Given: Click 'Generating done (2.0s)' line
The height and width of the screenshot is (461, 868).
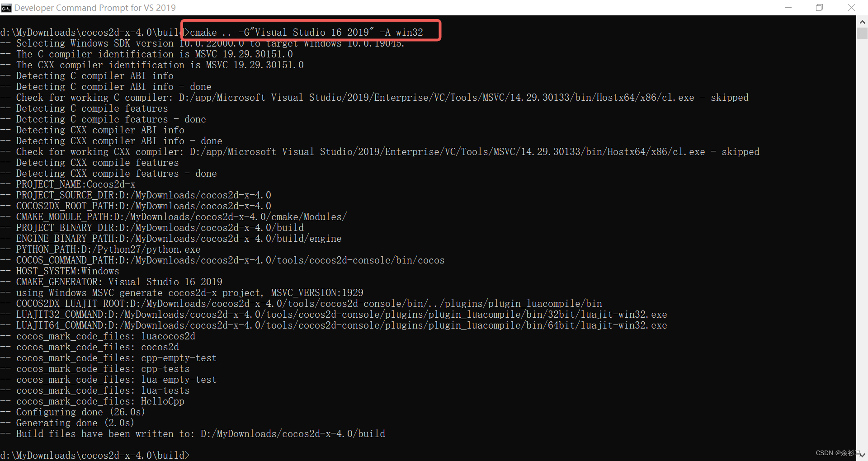Looking at the screenshot, I should (x=67, y=423).
